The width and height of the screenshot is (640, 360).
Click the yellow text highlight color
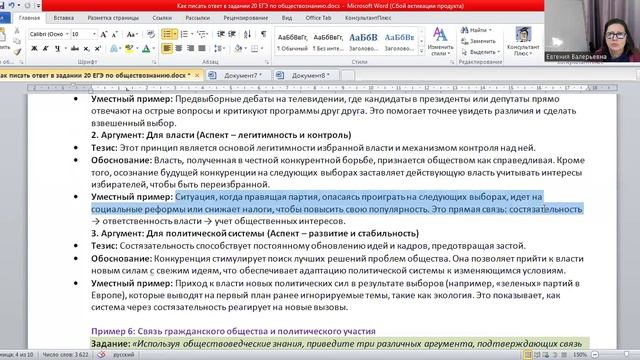(x=129, y=49)
